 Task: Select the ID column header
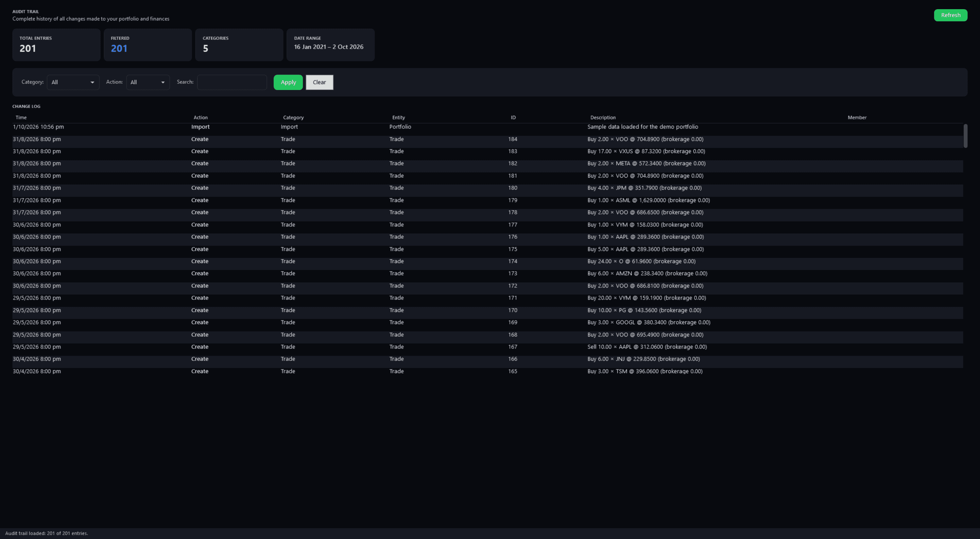click(513, 117)
